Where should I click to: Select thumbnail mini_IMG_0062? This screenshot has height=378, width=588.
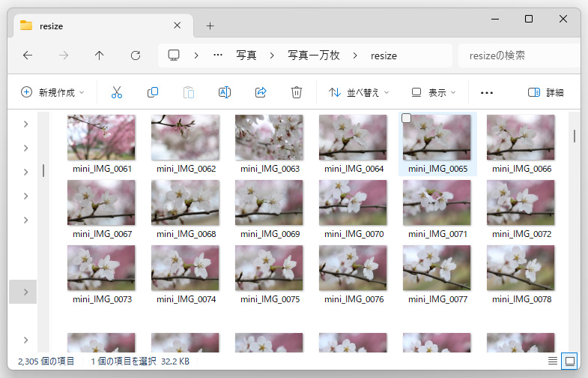tap(185, 137)
